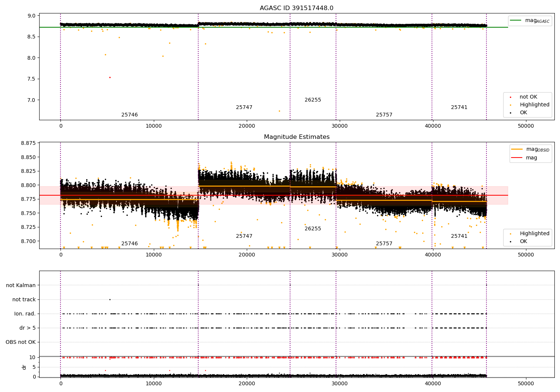The height and width of the screenshot is (392, 560).
Task: Click the 'Ion. rad.' y-axis label
Action: 25,314
